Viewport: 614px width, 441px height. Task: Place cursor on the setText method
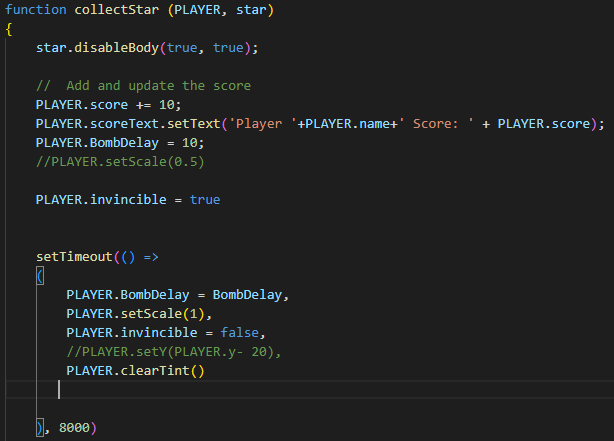pyautogui.click(x=188, y=124)
